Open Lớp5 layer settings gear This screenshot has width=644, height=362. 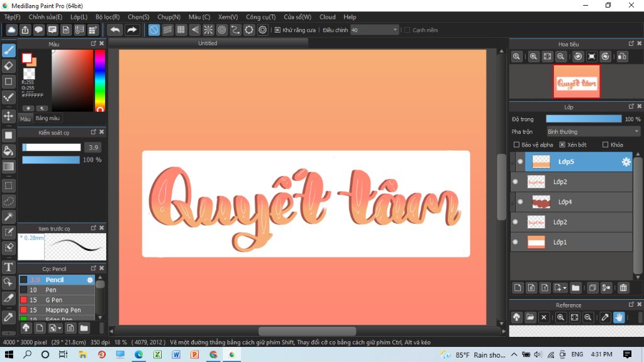[626, 162]
